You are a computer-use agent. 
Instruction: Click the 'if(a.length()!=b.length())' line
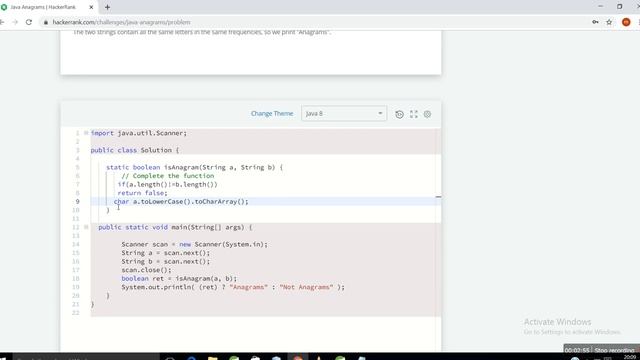(x=167, y=184)
